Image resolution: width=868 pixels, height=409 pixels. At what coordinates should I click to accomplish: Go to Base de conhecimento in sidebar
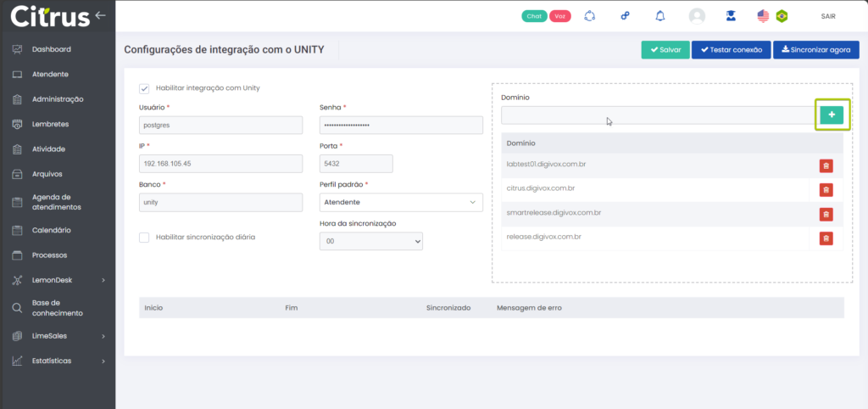click(x=57, y=307)
